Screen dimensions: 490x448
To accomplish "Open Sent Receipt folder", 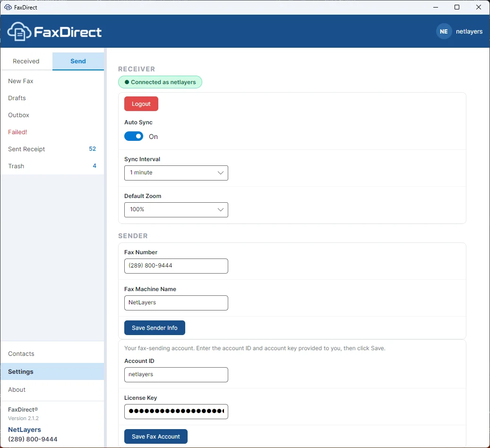I will 52,149.
